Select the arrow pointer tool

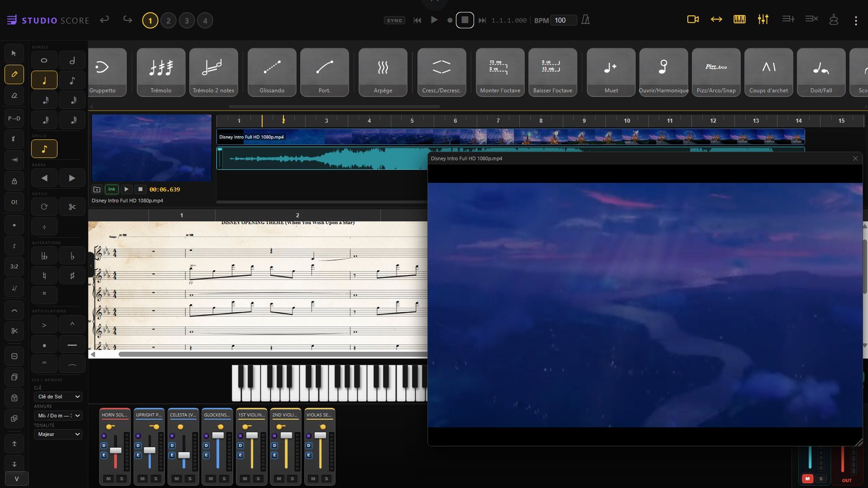pyautogui.click(x=14, y=53)
